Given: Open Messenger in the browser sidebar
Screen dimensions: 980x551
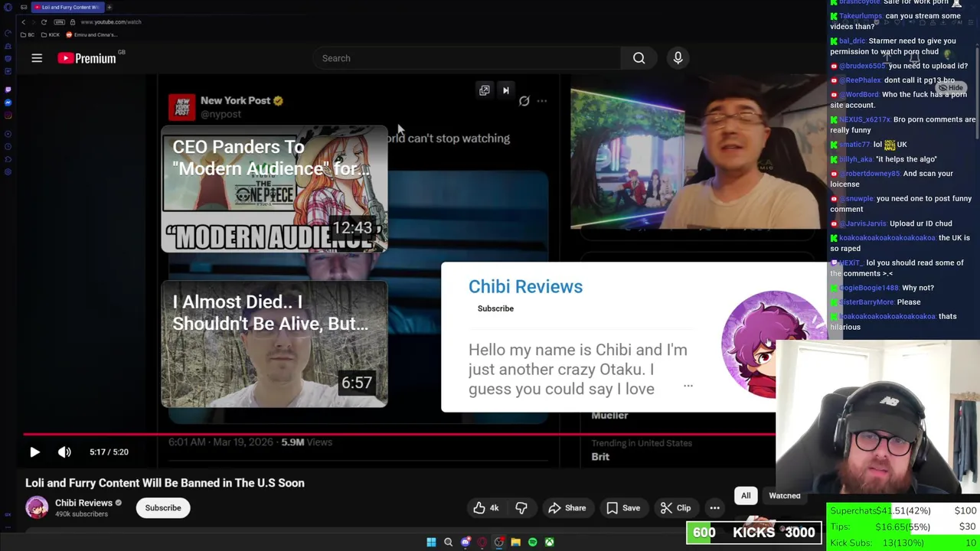Looking at the screenshot, I should pyautogui.click(x=8, y=103).
